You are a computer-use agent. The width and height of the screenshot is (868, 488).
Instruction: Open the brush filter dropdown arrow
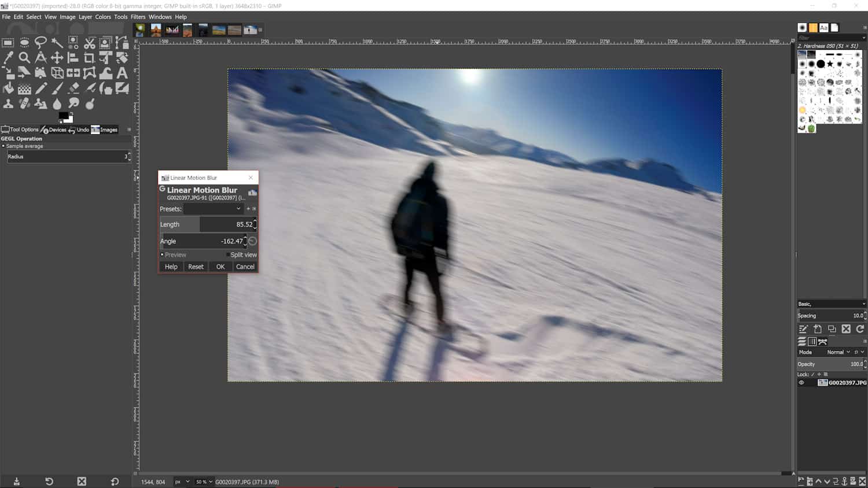864,38
